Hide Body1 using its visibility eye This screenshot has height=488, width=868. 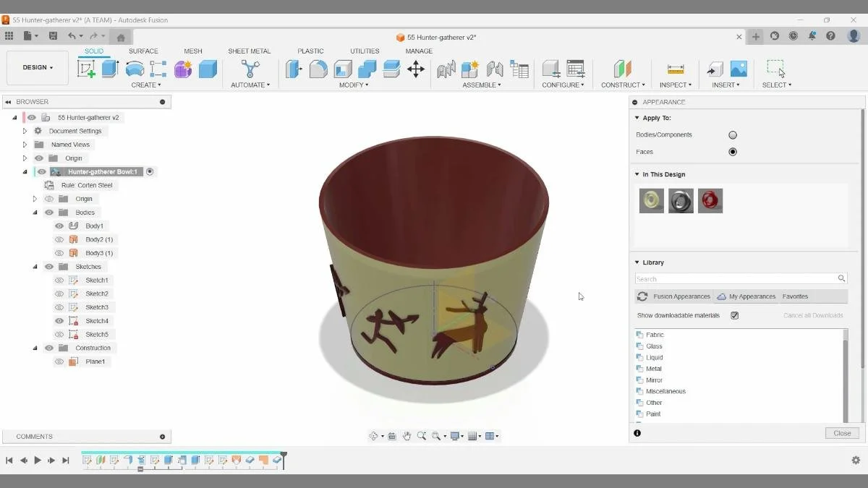[x=59, y=226]
